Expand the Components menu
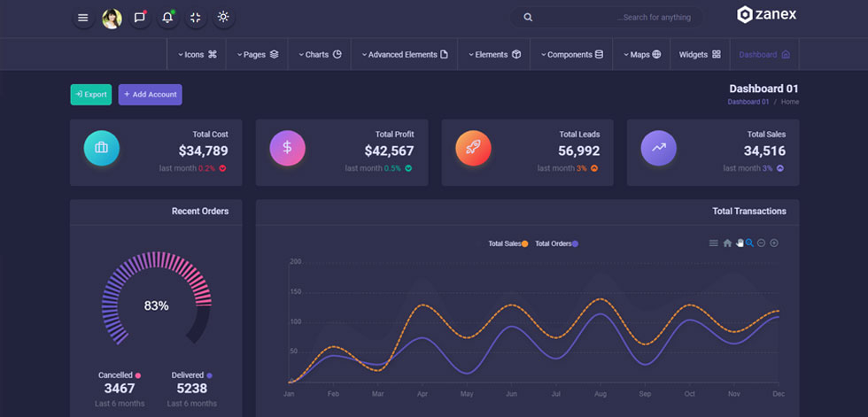This screenshot has height=417, width=868. pyautogui.click(x=572, y=54)
